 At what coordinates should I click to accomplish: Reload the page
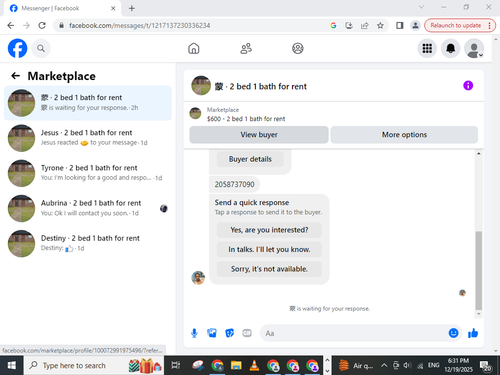click(x=42, y=26)
